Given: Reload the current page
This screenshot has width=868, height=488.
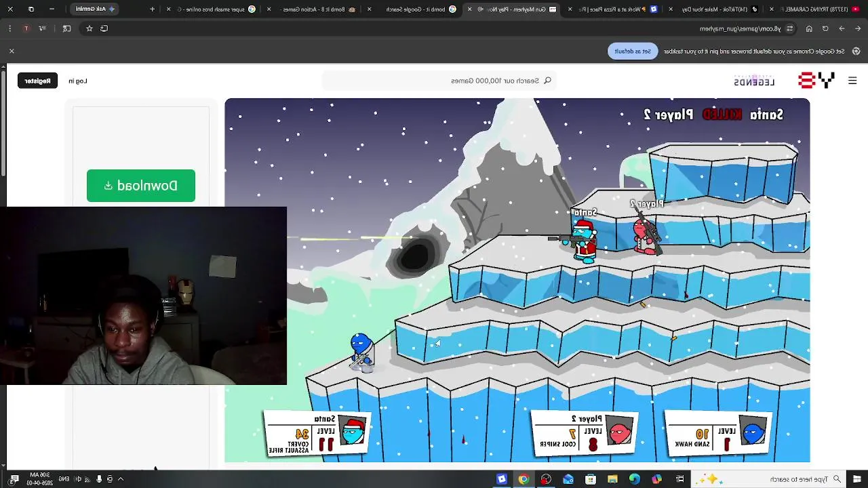Looking at the screenshot, I should point(825,28).
